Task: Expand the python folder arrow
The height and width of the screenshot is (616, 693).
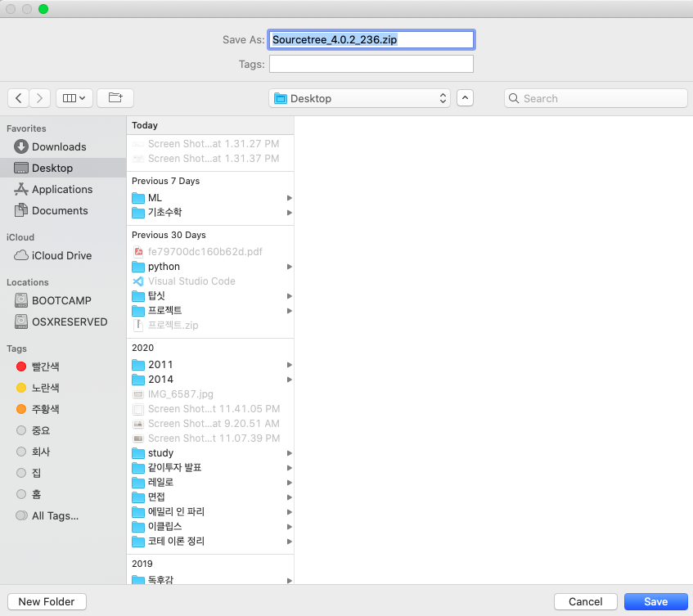Action: click(x=289, y=267)
